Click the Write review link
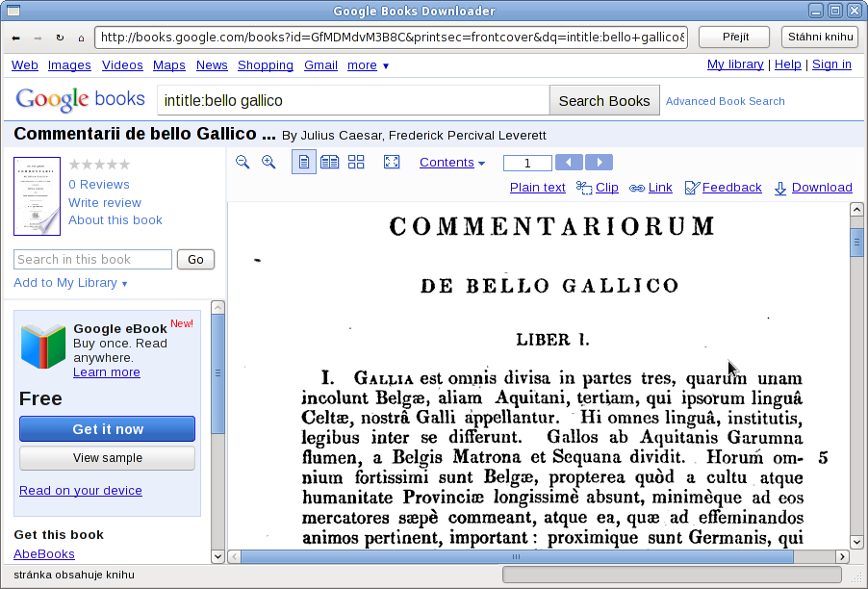 [x=105, y=203]
